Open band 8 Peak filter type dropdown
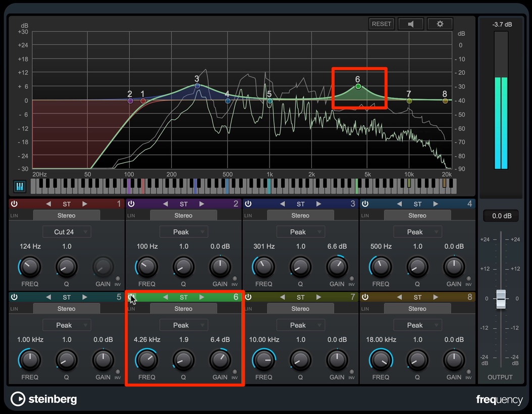532x414 pixels. tap(417, 325)
